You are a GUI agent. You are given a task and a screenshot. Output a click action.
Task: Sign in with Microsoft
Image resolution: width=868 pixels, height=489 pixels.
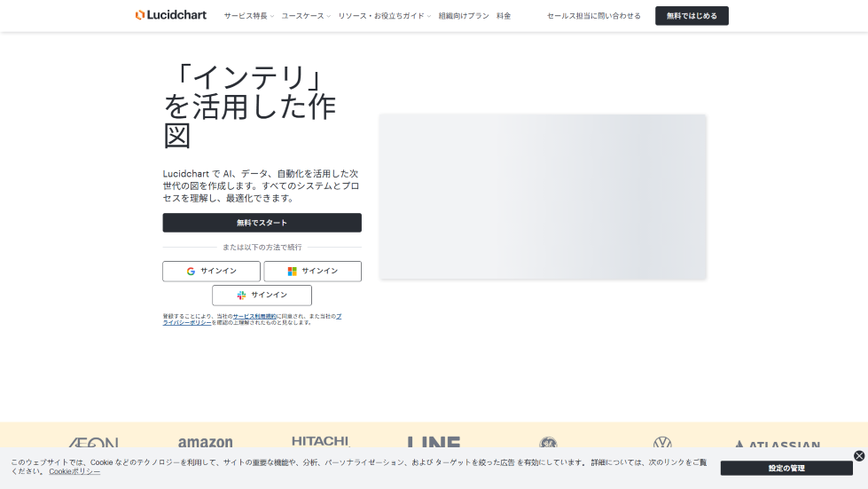coord(313,272)
